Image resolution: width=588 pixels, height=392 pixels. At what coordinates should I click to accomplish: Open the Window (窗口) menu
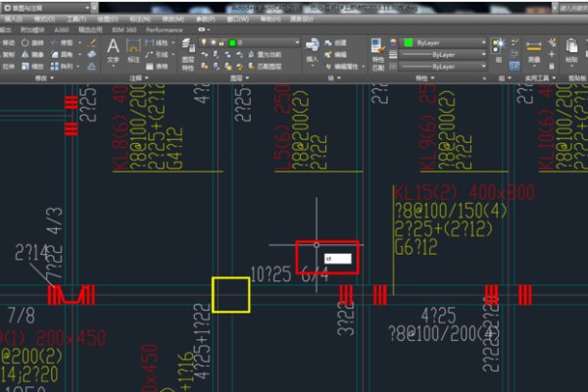tap(238, 19)
